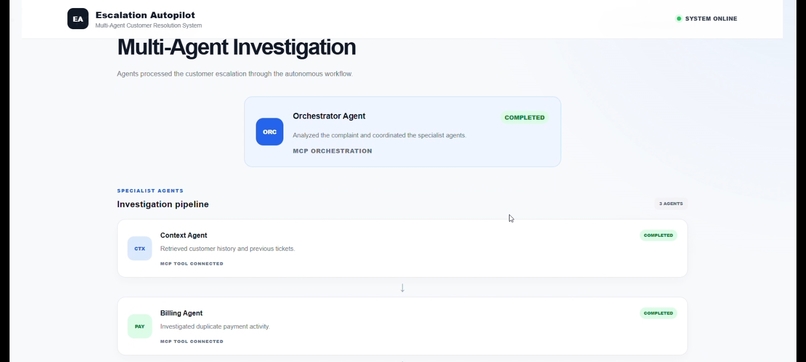Click the Investigation pipeline heading
Screen dimensions: 806x362
163,204
